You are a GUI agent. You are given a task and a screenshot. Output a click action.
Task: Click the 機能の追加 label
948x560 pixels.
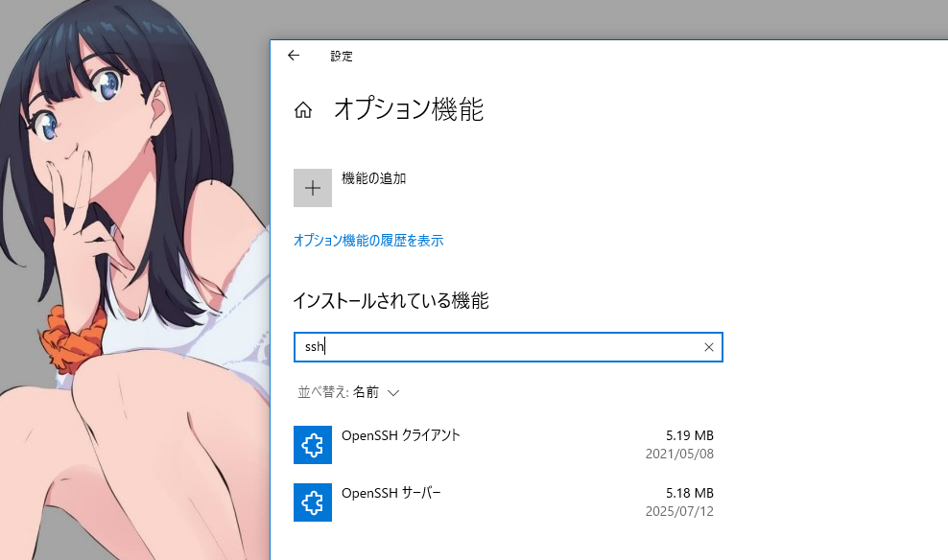coord(373,177)
